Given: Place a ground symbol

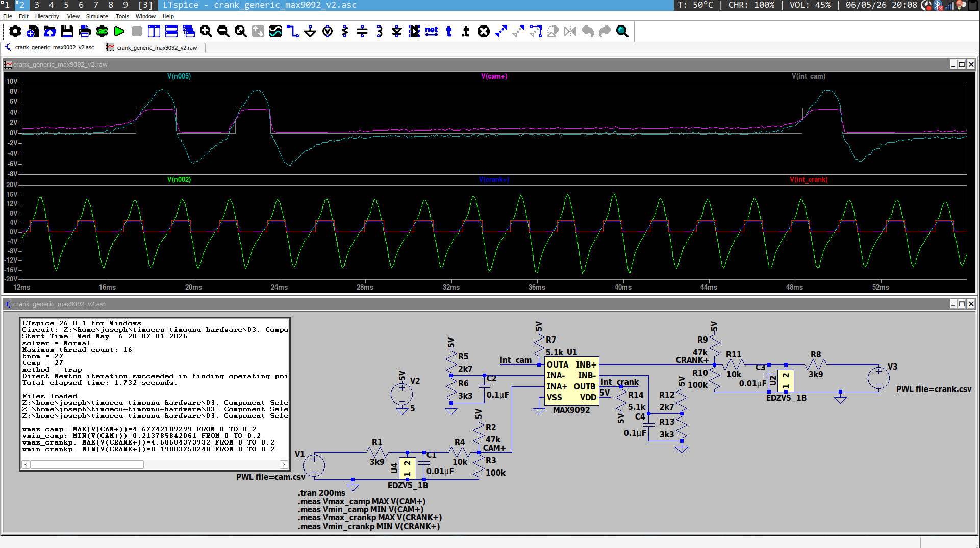Looking at the screenshot, I should click(310, 32).
